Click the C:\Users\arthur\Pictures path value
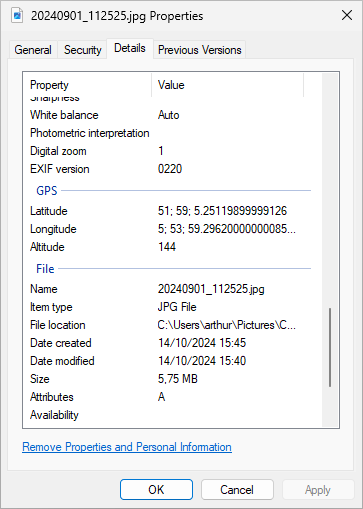The image size is (363, 509). (227, 325)
